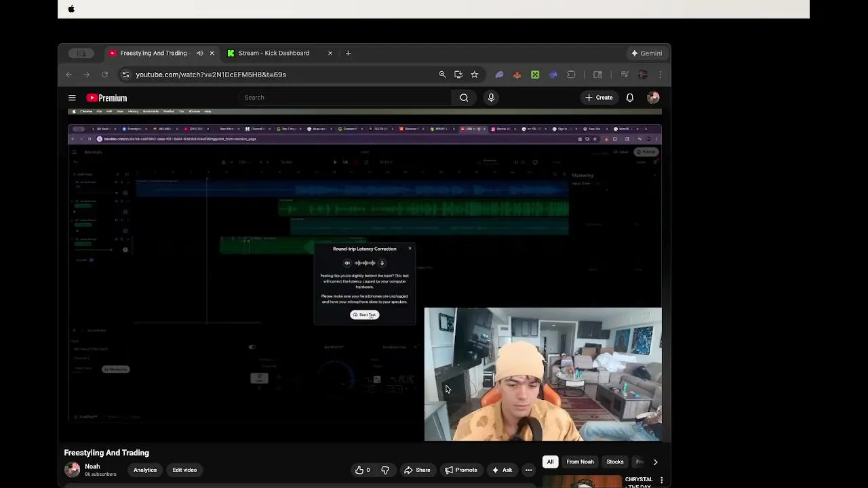Screen dimensions: 868x488
Task: Open the Chrome profile avatar
Action: (x=643, y=75)
